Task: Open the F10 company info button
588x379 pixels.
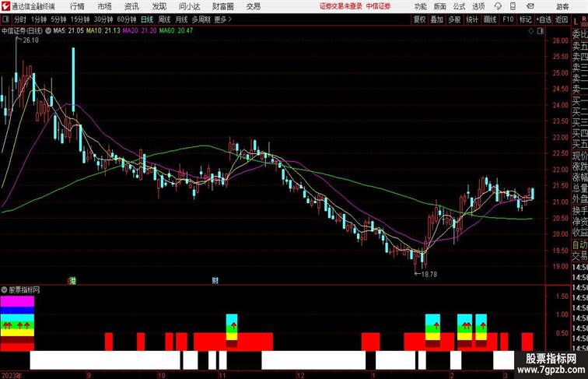Action: [x=508, y=19]
